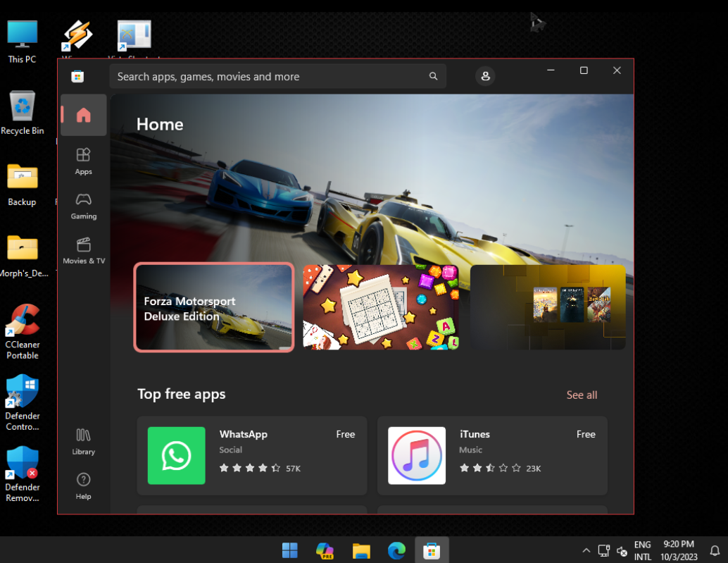Image resolution: width=728 pixels, height=563 pixels.
Task: Click the search magnifier icon
Action: tap(433, 76)
